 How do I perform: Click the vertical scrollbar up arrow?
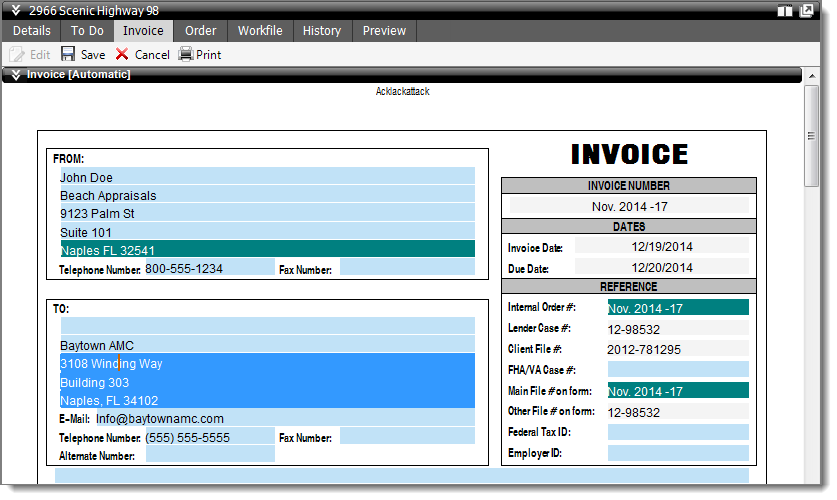point(812,92)
